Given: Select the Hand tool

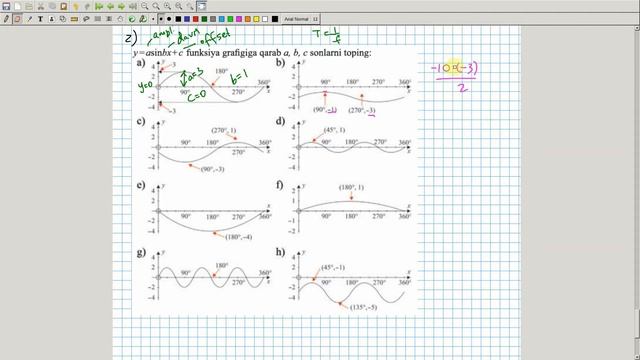Looking at the screenshot, I should tap(120, 19).
